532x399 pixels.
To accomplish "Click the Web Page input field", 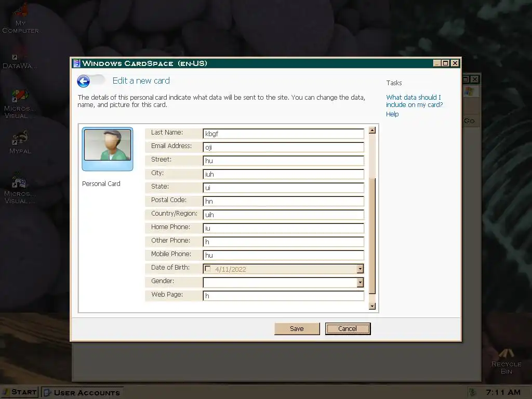I will tap(283, 296).
